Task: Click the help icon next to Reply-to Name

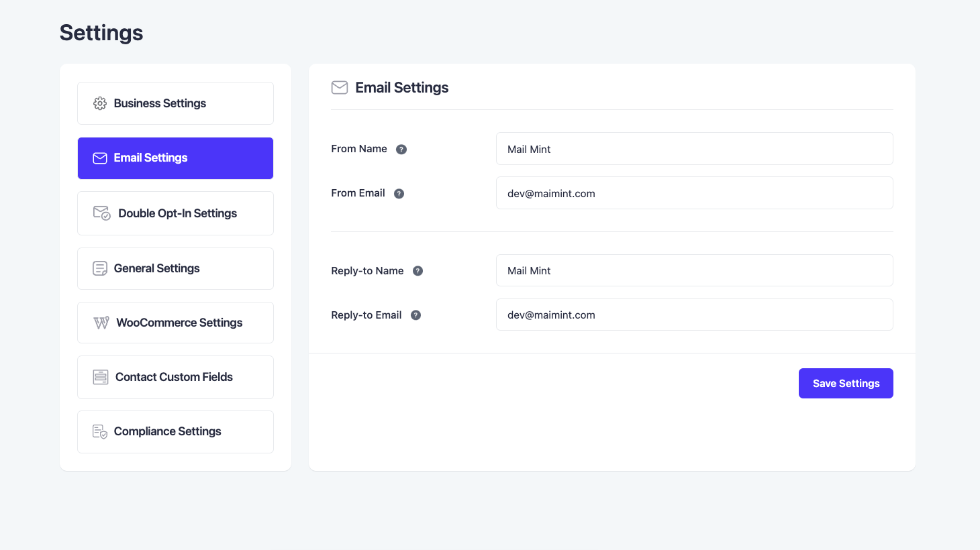Action: 418,271
